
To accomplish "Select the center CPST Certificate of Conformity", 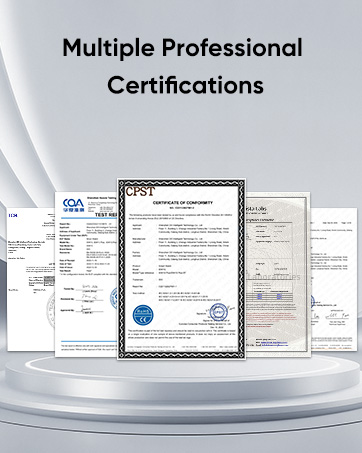I will click(x=182, y=269).
